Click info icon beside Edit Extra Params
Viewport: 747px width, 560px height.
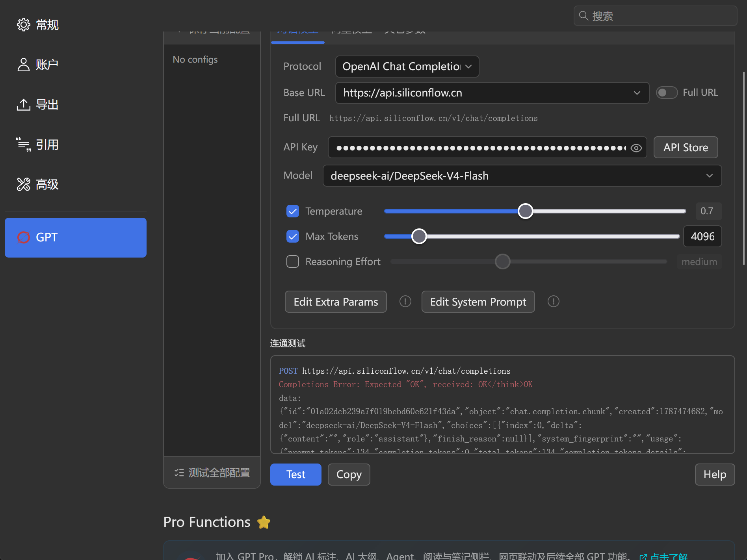(x=405, y=302)
